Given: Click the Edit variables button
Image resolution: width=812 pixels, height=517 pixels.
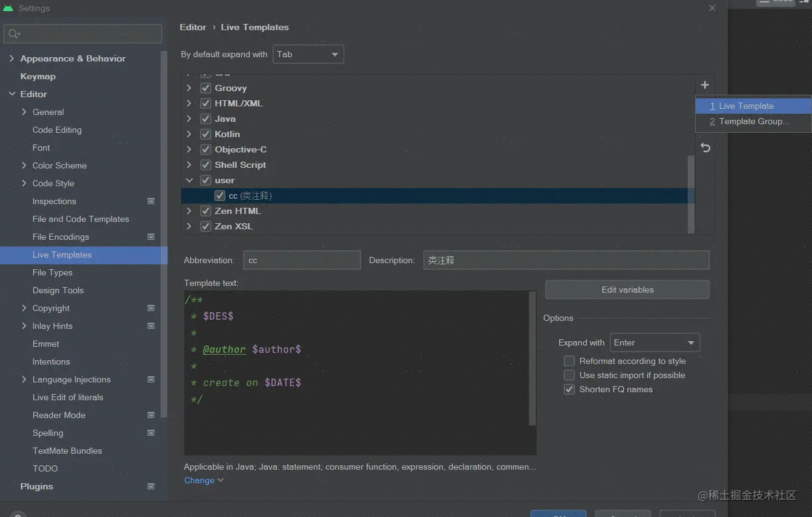Looking at the screenshot, I should 627,290.
